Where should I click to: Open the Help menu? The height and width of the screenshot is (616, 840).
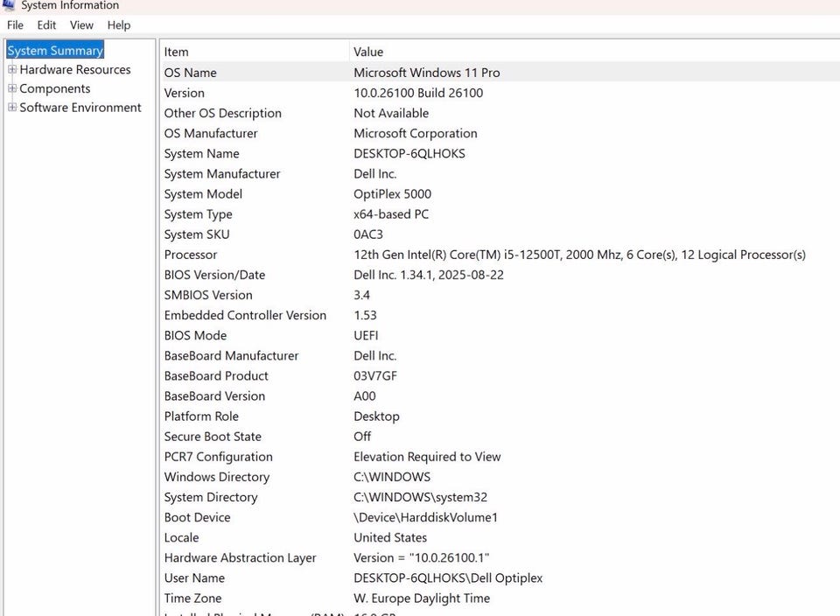pos(118,25)
